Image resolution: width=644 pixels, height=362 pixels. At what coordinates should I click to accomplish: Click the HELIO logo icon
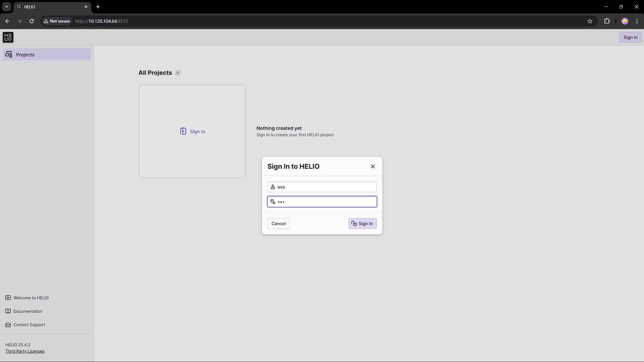[8, 37]
